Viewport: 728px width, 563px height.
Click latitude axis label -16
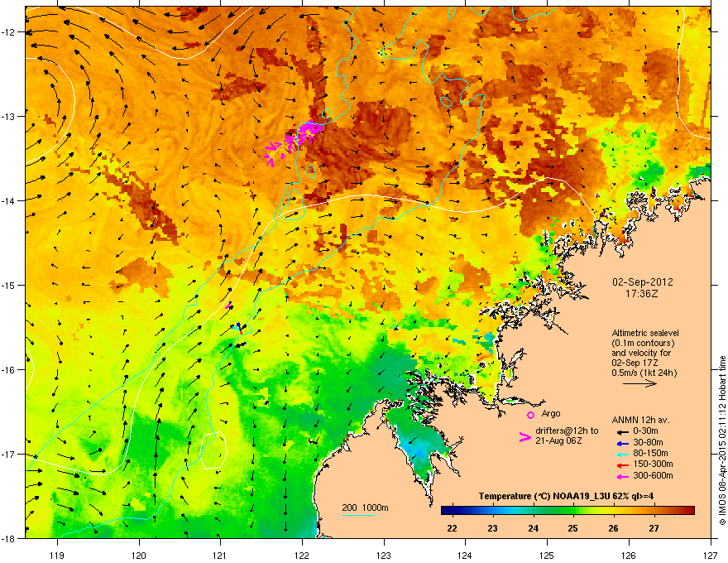[x=9, y=370]
